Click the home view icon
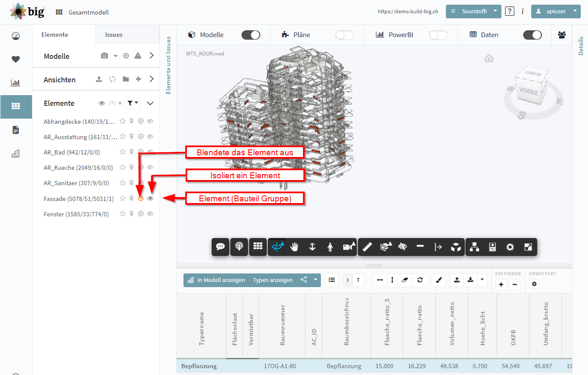The image size is (588, 375). (x=489, y=58)
